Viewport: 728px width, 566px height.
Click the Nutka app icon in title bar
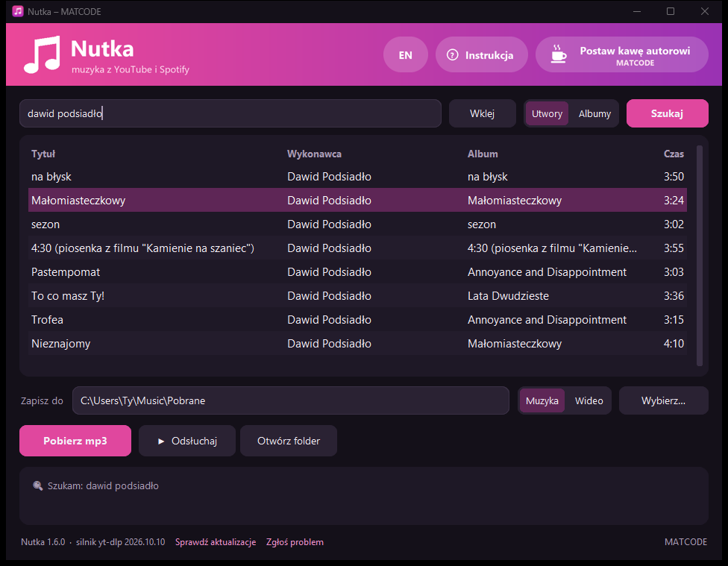[x=18, y=11]
